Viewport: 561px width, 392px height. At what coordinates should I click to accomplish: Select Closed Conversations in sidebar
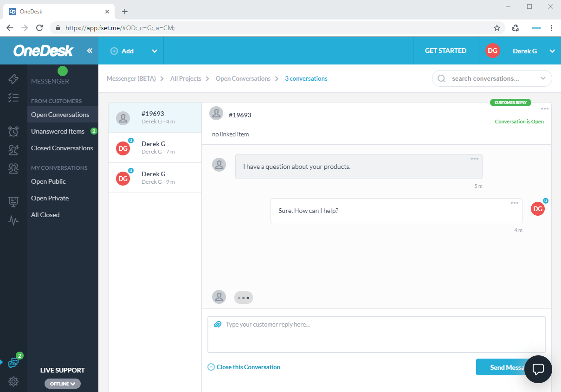[63, 148]
